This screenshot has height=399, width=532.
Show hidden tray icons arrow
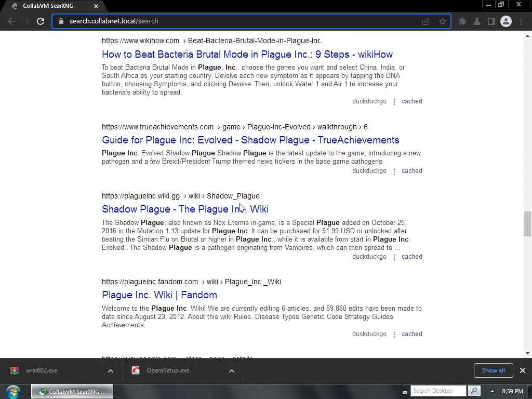pyautogui.click(x=492, y=391)
